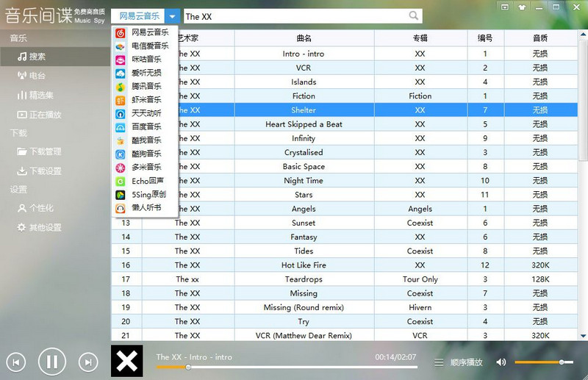588x380 pixels.
Task: Click the 128K quality cell
Action: click(x=540, y=279)
